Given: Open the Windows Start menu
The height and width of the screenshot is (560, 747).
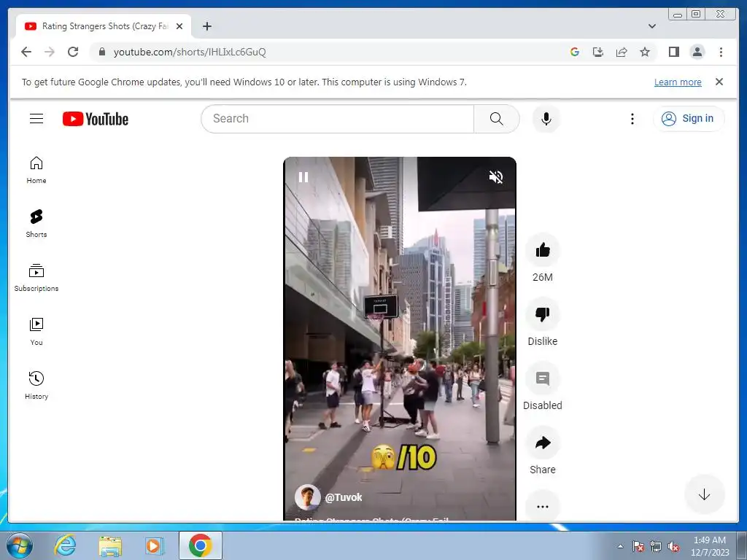Looking at the screenshot, I should pyautogui.click(x=20, y=545).
